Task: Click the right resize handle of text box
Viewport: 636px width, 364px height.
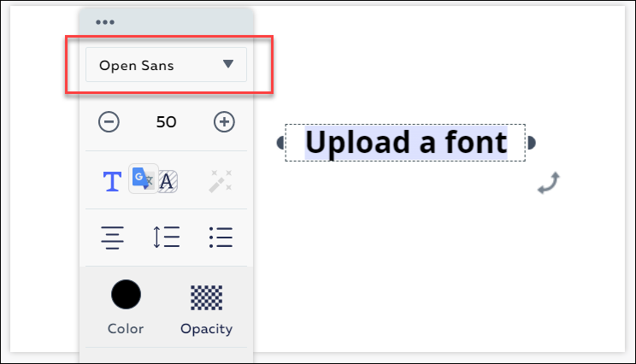Action: 532,143
